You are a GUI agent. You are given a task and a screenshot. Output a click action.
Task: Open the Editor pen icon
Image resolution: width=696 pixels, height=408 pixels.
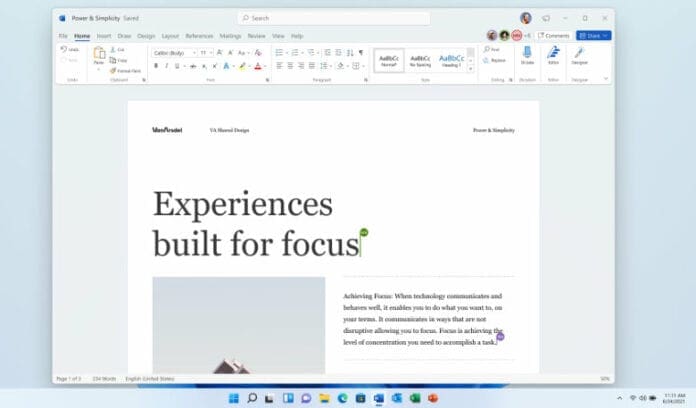tap(553, 52)
